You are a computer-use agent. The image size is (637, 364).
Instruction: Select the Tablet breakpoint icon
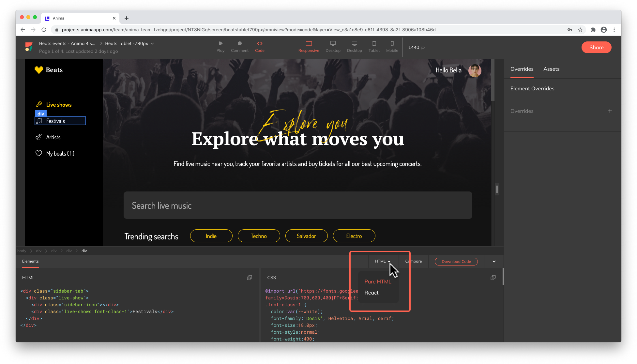click(374, 44)
